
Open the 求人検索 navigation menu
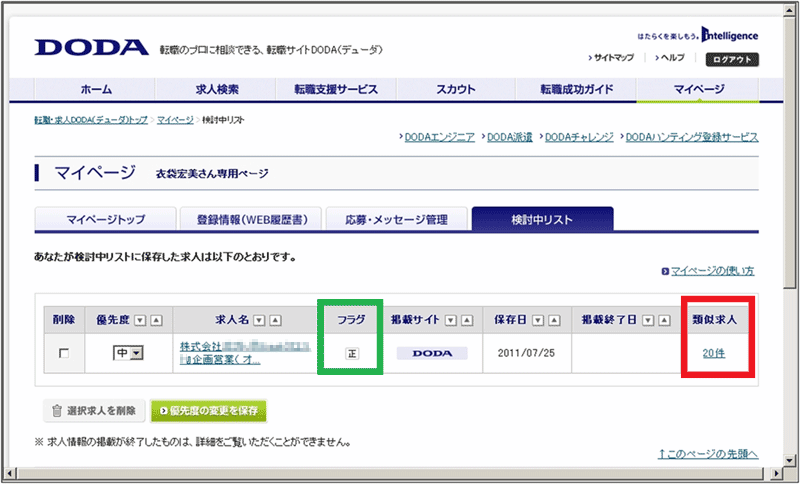point(214,90)
